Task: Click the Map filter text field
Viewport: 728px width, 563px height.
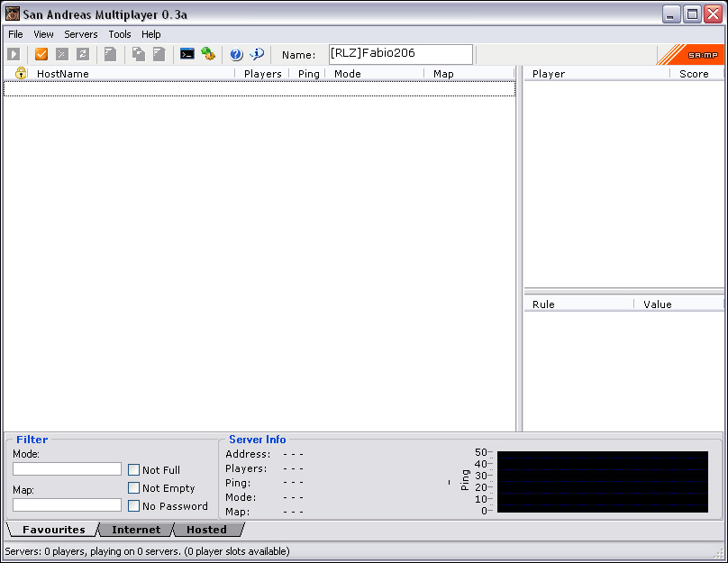Action: pyautogui.click(x=67, y=505)
